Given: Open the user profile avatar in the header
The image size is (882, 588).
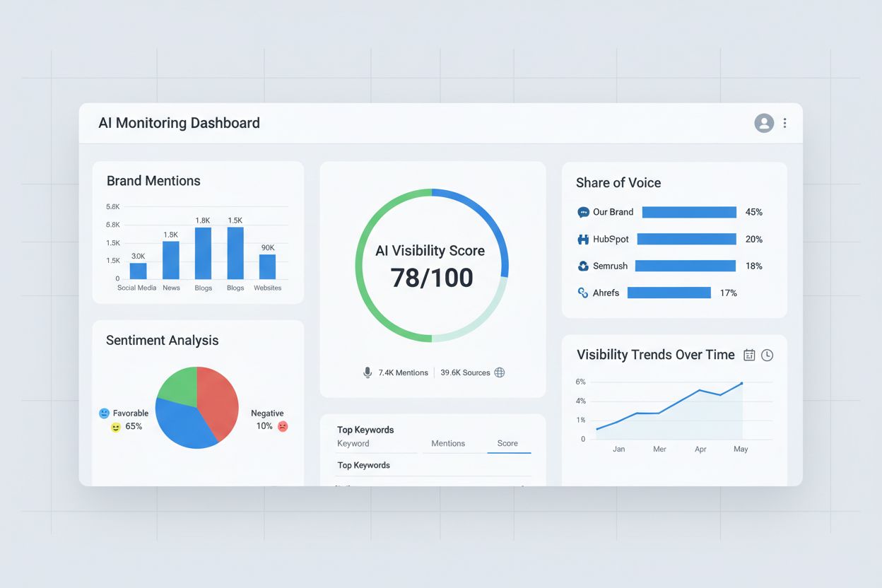Looking at the screenshot, I should [x=764, y=123].
